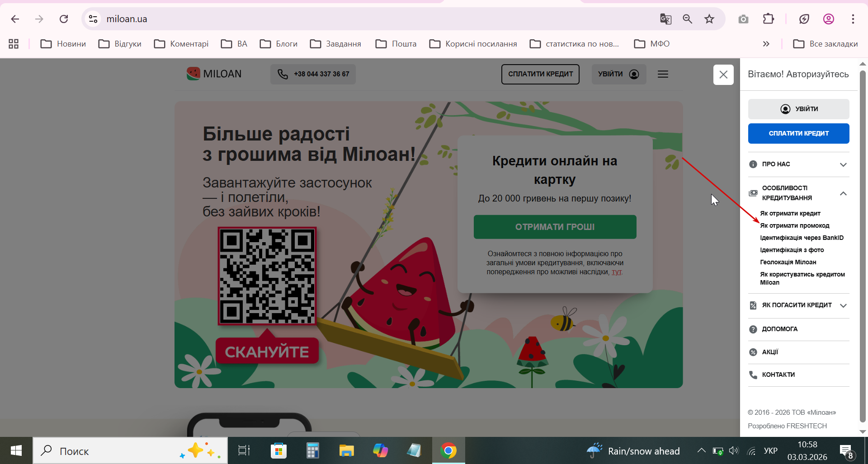868x464 pixels.
Task: Open the Завдання bookmark folder
Action: [336, 44]
